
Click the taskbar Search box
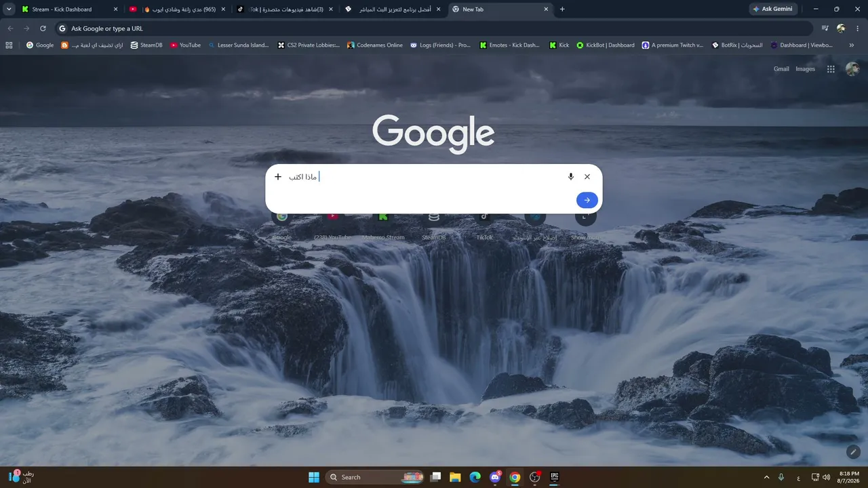tap(375, 477)
